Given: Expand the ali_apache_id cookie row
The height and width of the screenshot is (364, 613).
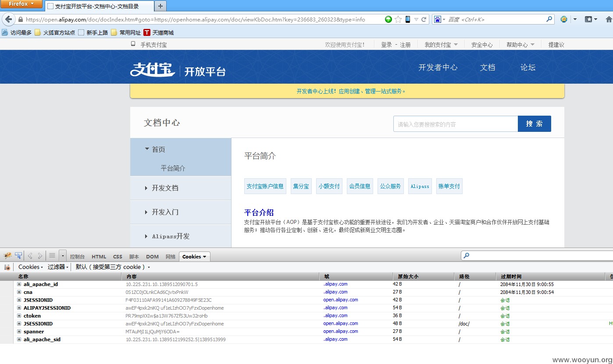Looking at the screenshot, I should [x=19, y=284].
